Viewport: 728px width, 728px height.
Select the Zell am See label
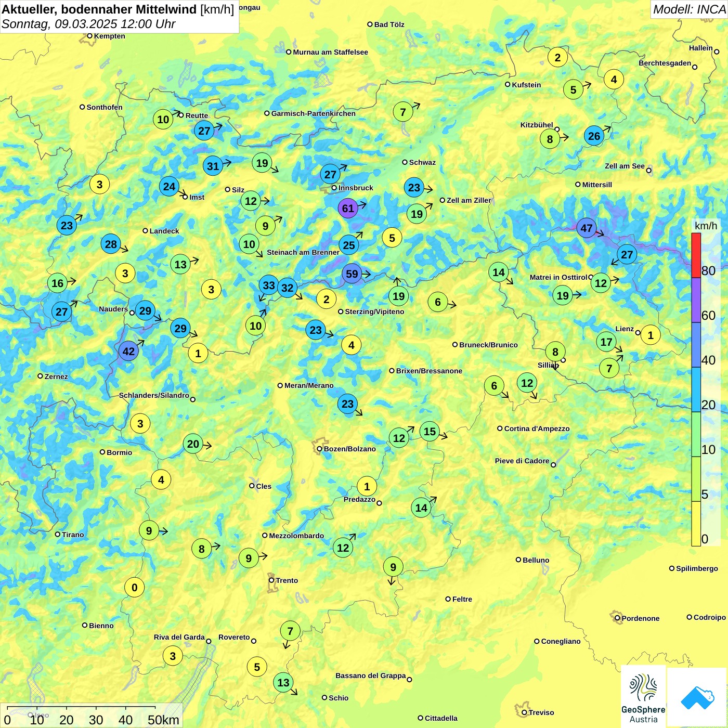(x=625, y=166)
